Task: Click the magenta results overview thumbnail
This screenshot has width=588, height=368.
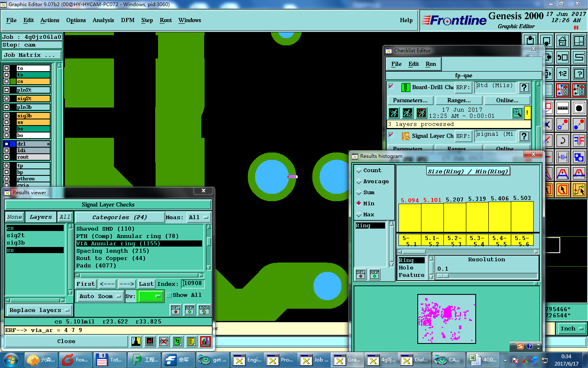Action: (x=447, y=319)
